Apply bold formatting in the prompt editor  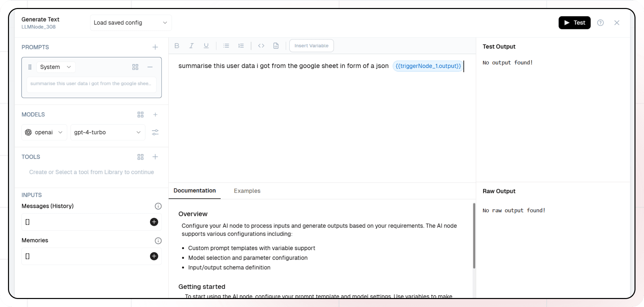(177, 46)
